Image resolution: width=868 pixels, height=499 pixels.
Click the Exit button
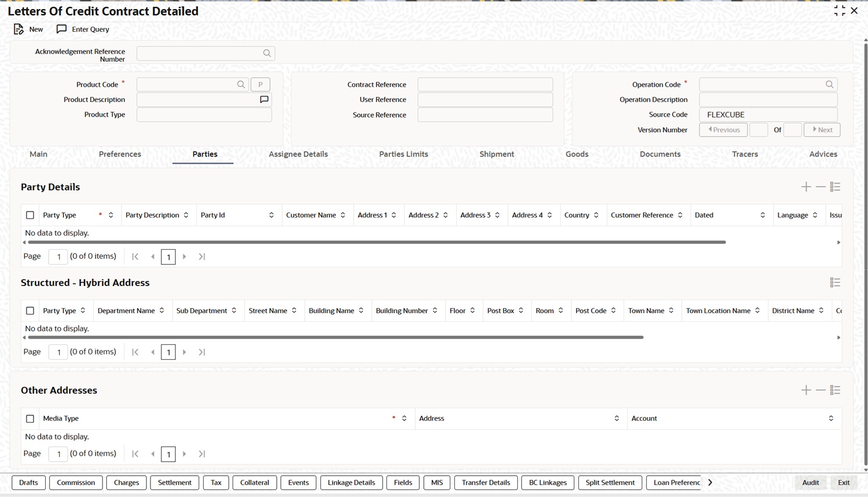[x=844, y=483]
